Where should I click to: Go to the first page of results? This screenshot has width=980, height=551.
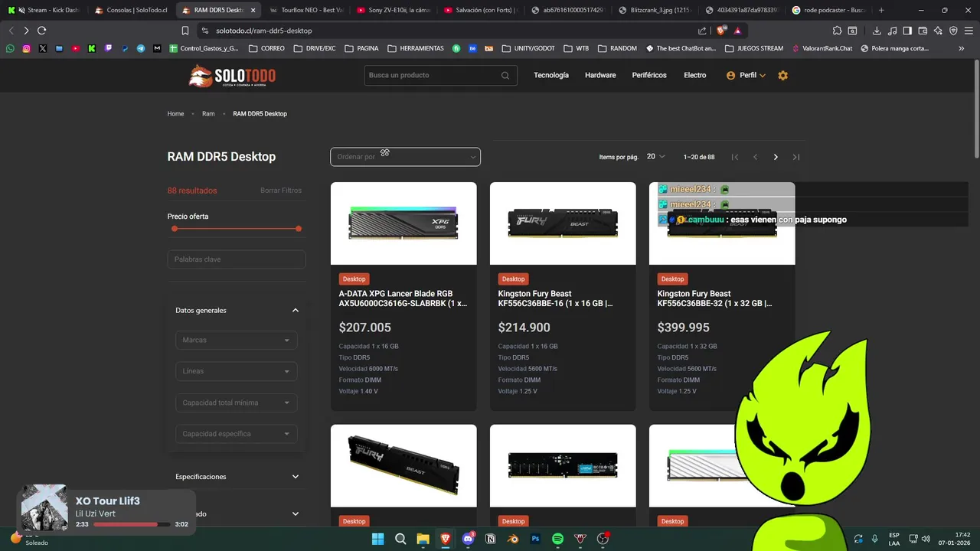(x=735, y=157)
